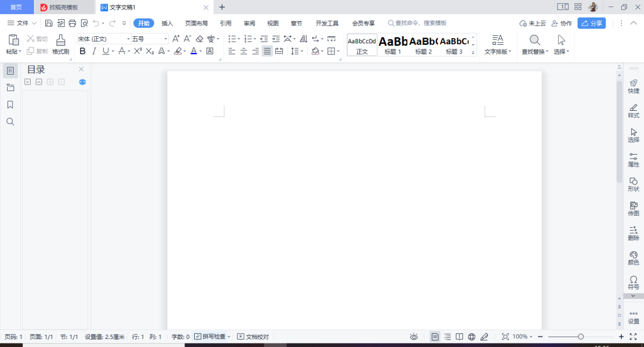Screen dimensions: 644x347
Task: Apply bold formatting
Action: point(83,51)
